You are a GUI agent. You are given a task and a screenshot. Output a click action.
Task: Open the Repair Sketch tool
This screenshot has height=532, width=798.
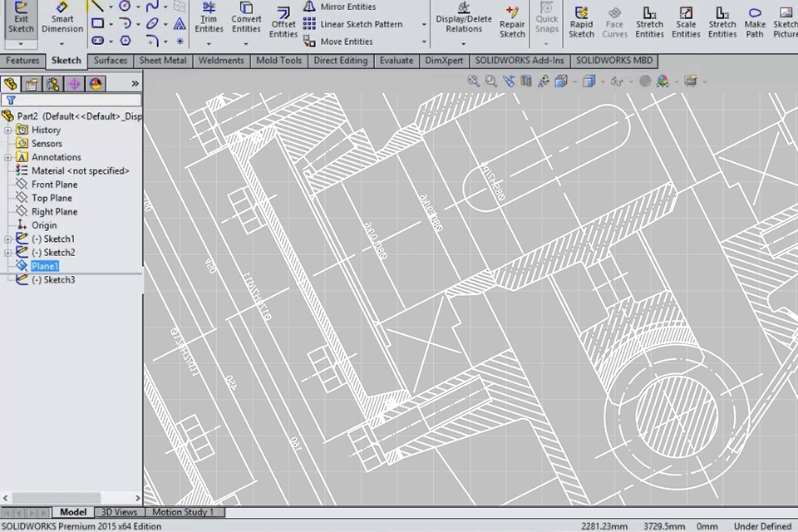[x=512, y=23]
